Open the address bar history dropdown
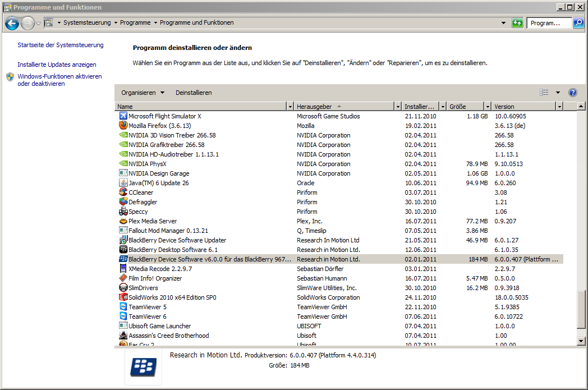588x390 pixels. (503, 23)
